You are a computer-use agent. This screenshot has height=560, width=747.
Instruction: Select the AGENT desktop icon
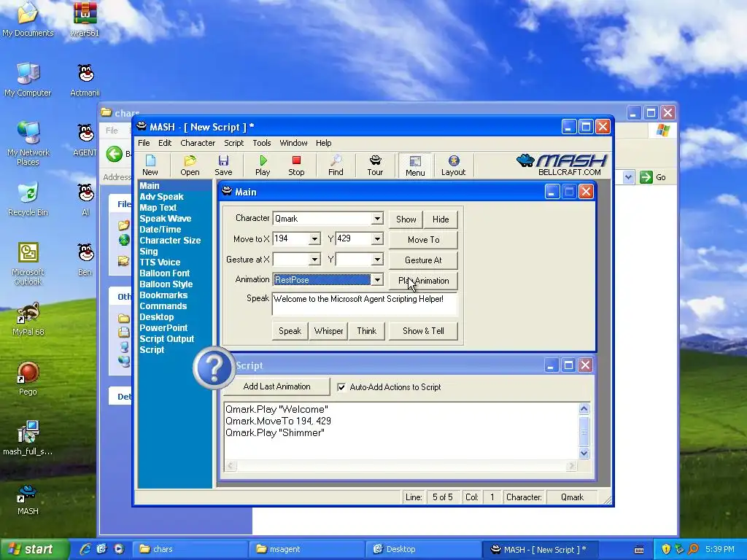click(85, 139)
